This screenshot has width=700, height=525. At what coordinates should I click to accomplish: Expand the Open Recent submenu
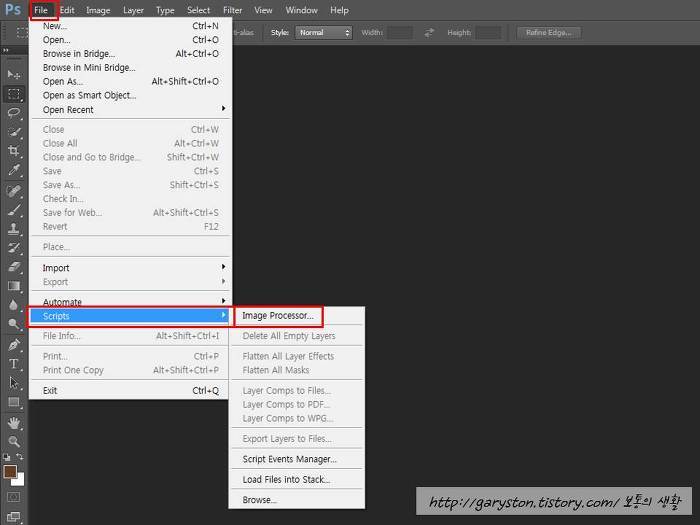(x=131, y=109)
